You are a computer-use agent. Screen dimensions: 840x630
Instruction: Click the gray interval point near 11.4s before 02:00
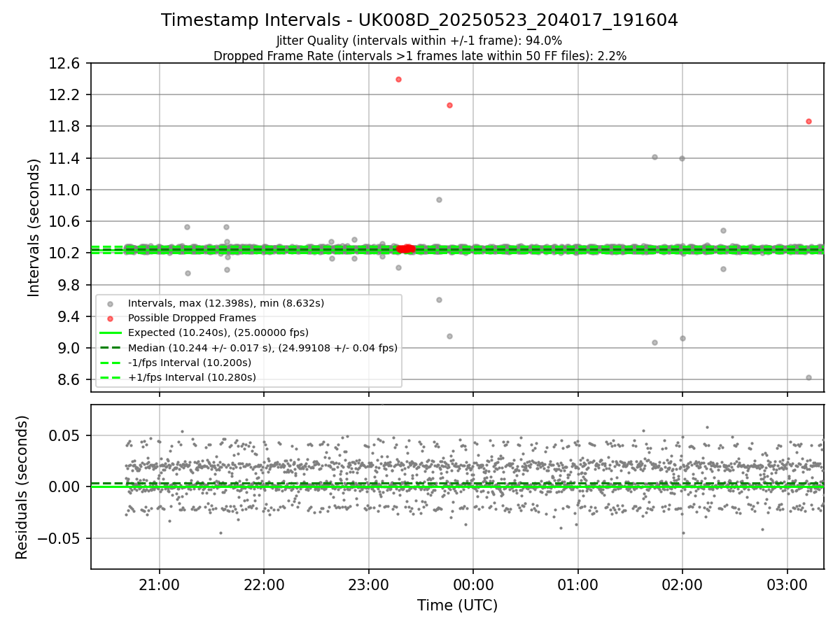[654, 157]
